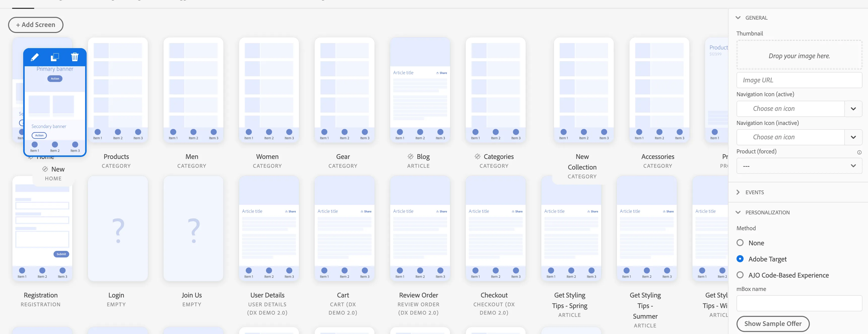Click the personalization icon beside Categories

pyautogui.click(x=478, y=156)
